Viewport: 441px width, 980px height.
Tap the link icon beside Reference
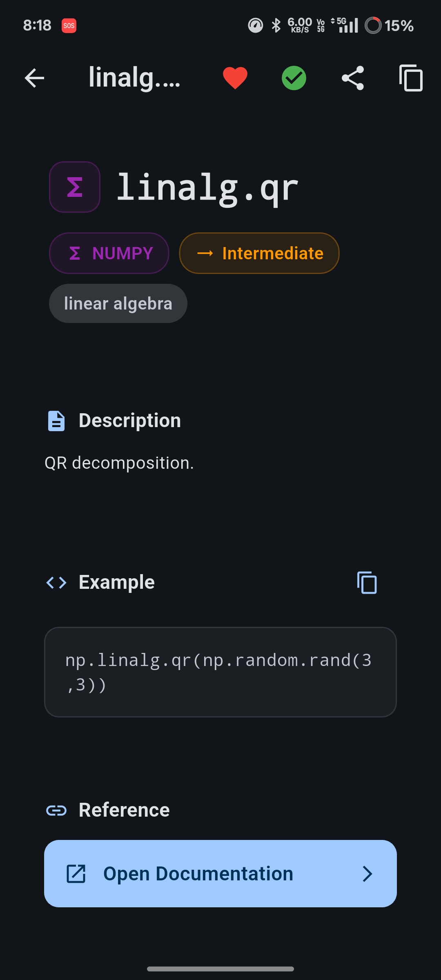(57, 810)
